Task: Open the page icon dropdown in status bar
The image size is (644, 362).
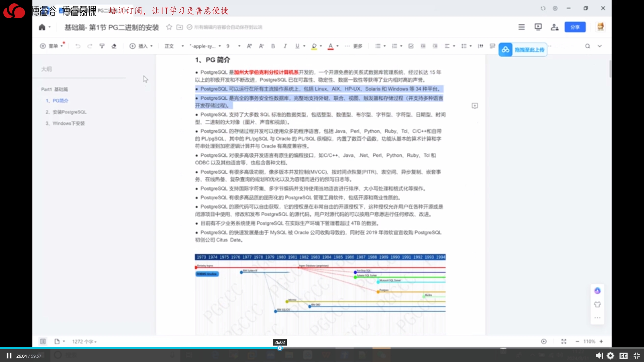Action: point(59,342)
